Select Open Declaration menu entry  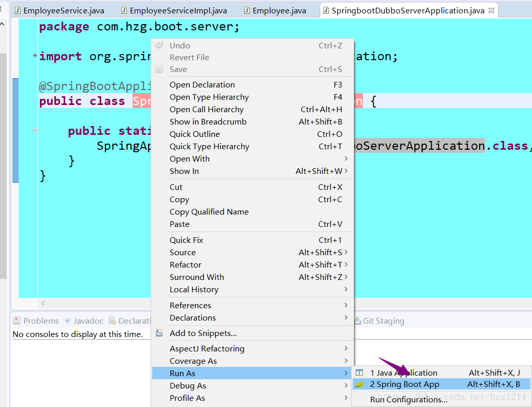pyautogui.click(x=253, y=84)
